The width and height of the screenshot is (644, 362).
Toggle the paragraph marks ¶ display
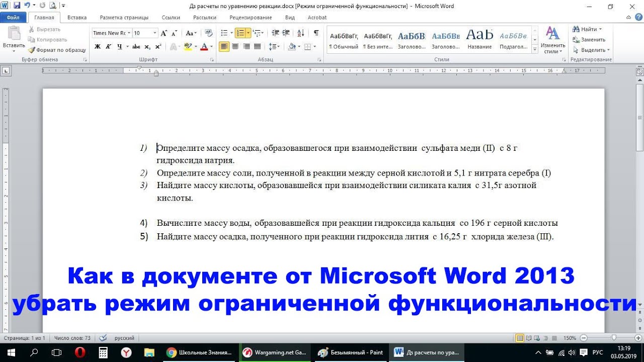point(316,33)
